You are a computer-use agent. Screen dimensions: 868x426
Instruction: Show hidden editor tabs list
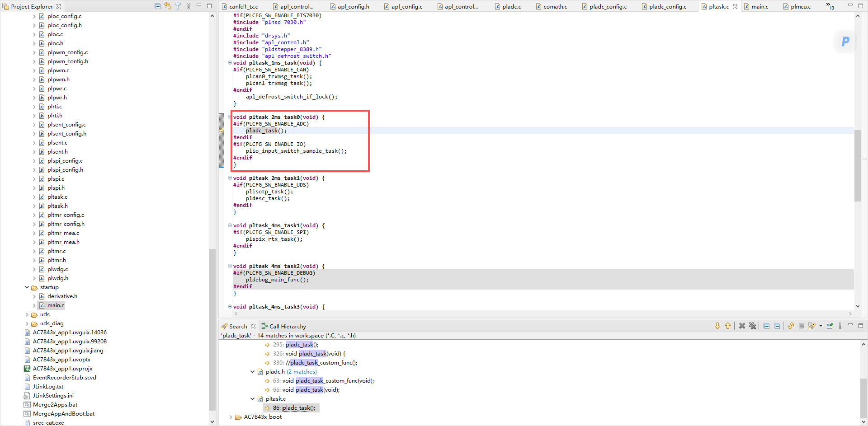[830, 6]
